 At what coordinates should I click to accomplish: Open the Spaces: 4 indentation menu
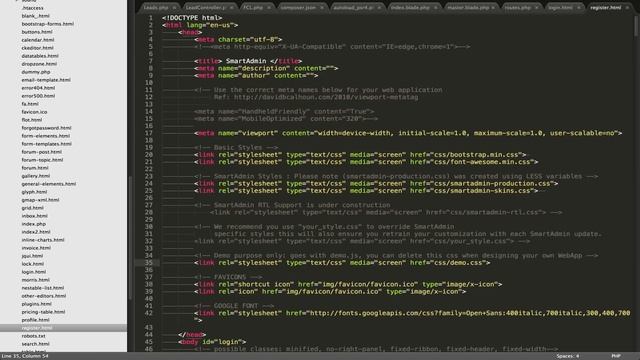pyautogui.click(x=568, y=356)
